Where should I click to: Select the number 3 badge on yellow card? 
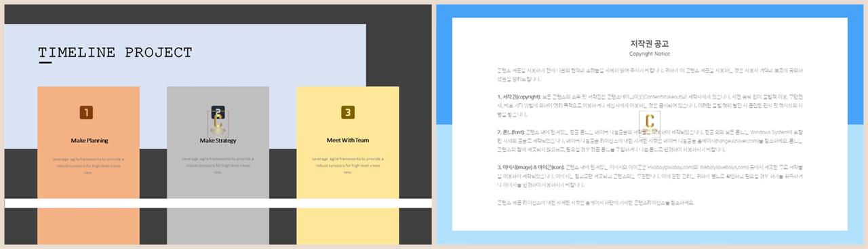tap(348, 113)
